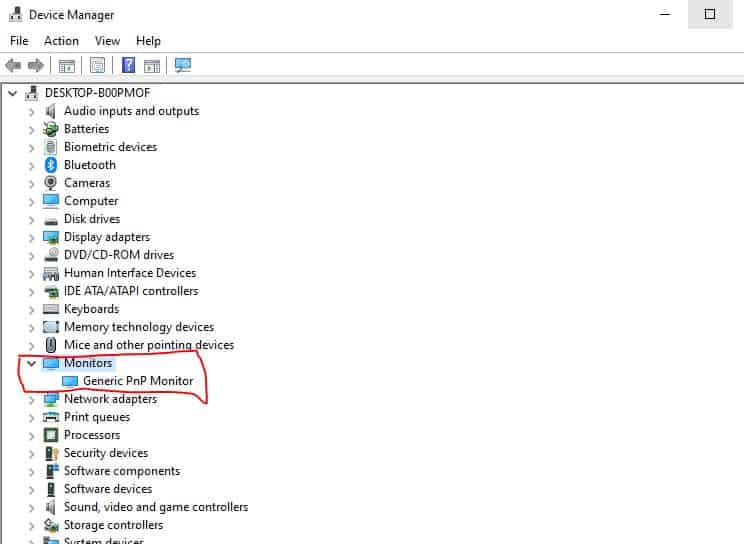Expand the Disk drives category
Viewport: 744px width, 544px height.
(31, 220)
